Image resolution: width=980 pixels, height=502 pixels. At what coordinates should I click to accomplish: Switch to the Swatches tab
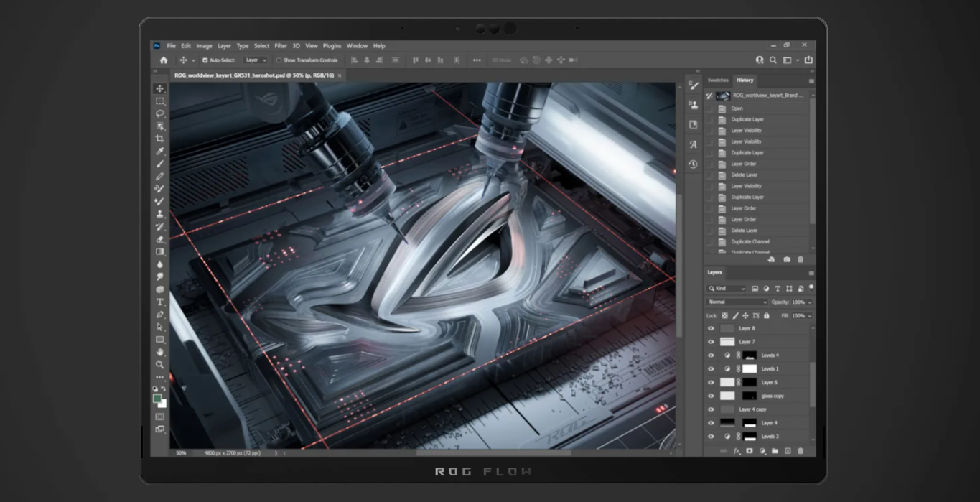pos(718,80)
